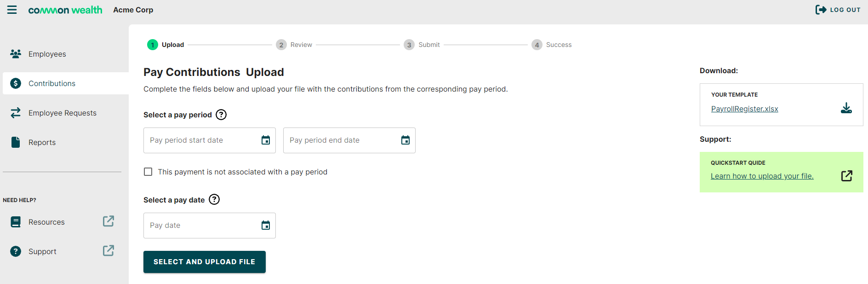Image resolution: width=868 pixels, height=284 pixels.
Task: Click the help icon beside Select a pay period
Action: (221, 115)
